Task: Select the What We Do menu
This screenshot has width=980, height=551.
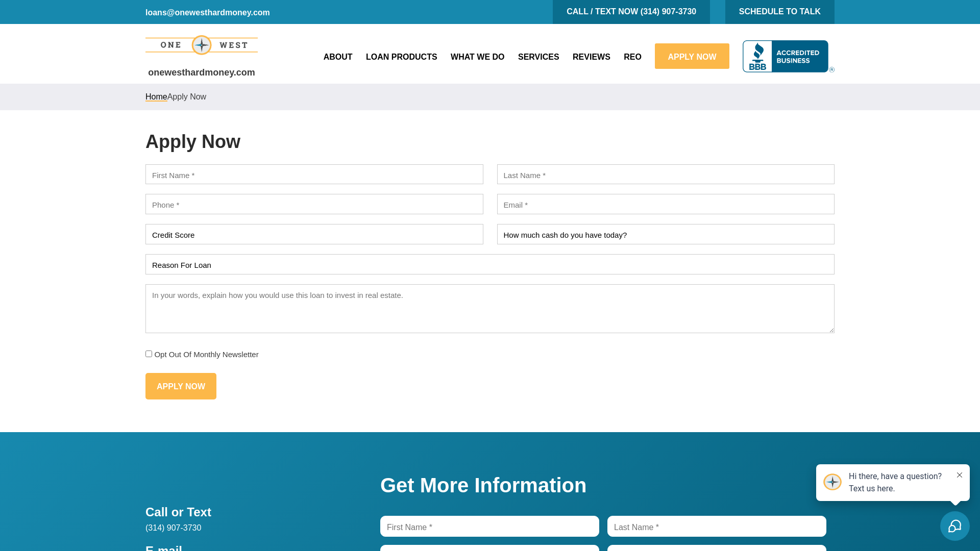Action: coord(477,57)
